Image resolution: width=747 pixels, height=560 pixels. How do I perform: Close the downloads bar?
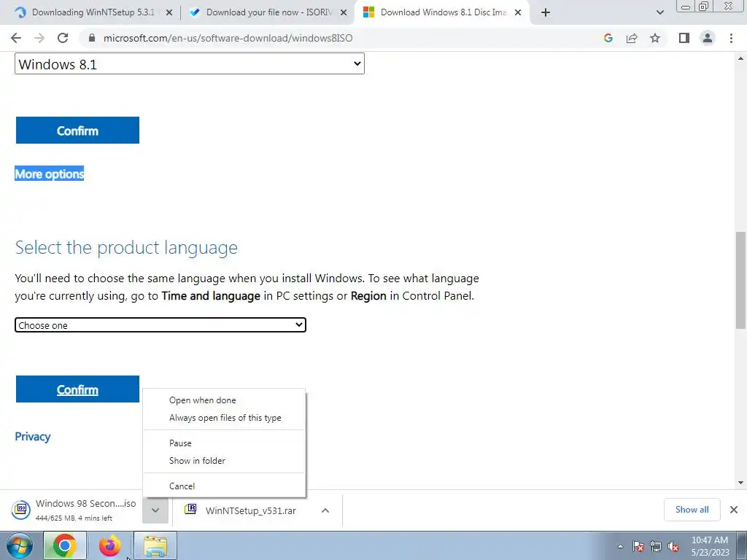[734, 510]
